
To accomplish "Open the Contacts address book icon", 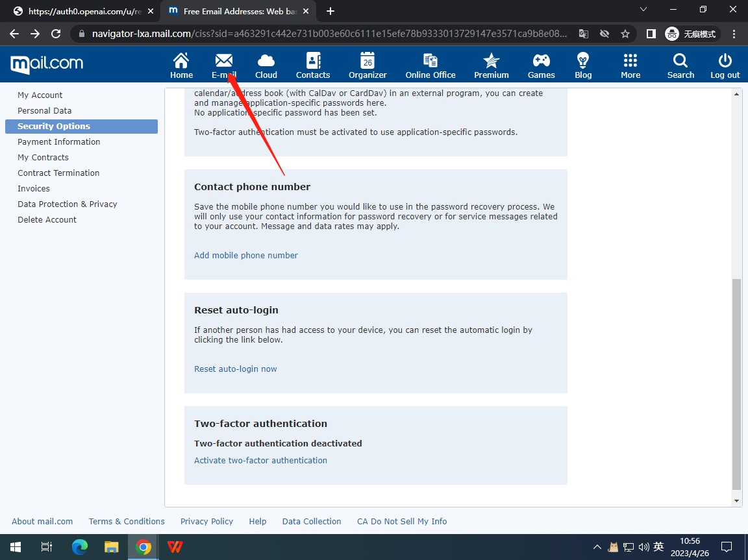I will pyautogui.click(x=313, y=61).
